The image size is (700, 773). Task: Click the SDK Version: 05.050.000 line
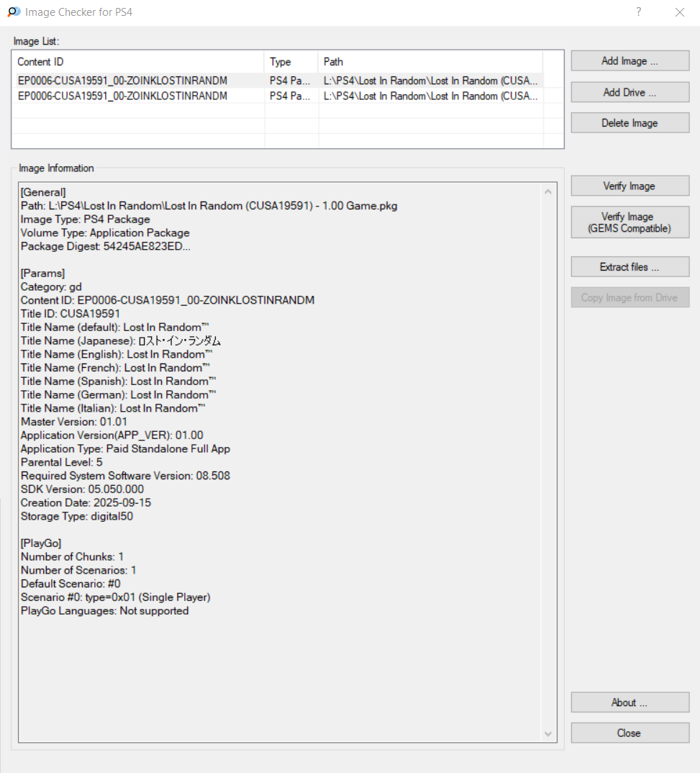(x=82, y=489)
